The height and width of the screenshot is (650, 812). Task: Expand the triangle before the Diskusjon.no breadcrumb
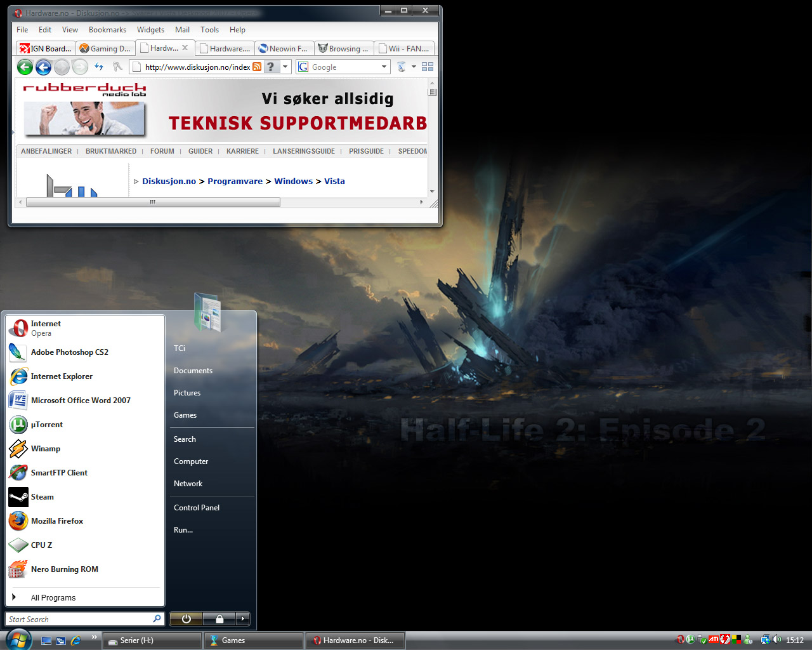click(136, 182)
